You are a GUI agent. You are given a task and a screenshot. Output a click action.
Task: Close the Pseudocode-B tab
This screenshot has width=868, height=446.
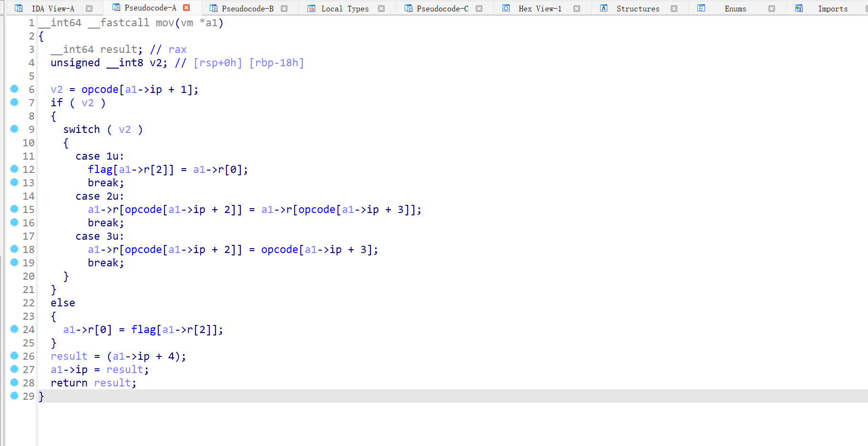point(284,9)
